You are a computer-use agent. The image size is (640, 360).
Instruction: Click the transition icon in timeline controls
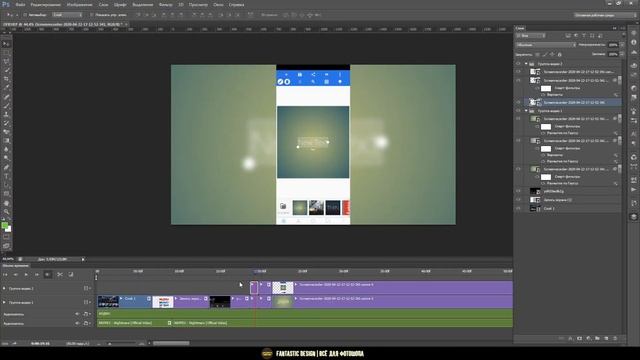pos(71,275)
